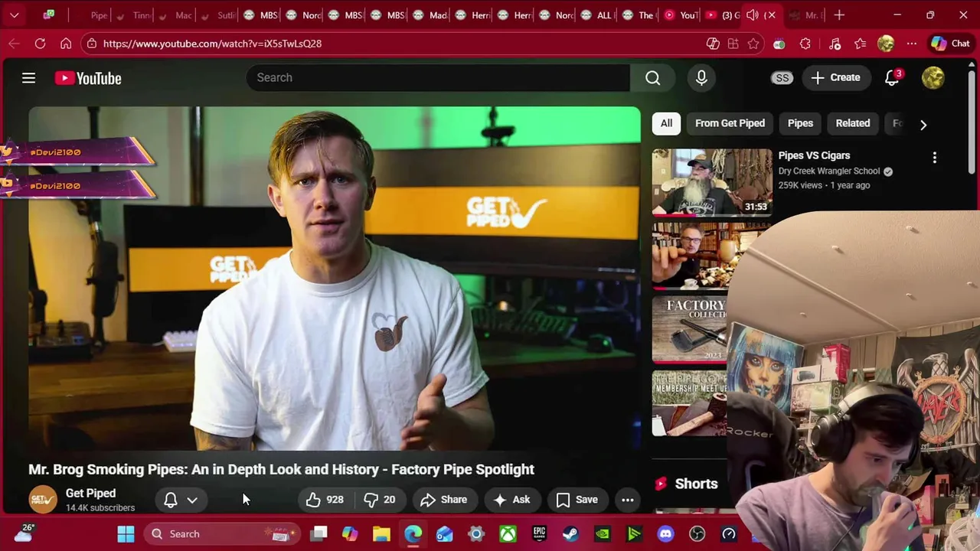Open YouTube notifications bell with badge
The width and height of the screenshot is (980, 551).
point(892,77)
